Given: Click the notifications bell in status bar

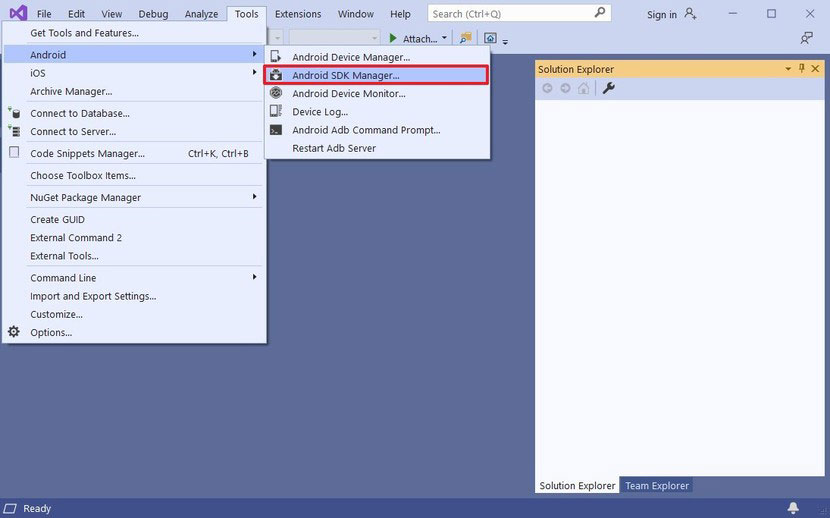Looking at the screenshot, I should click(x=793, y=508).
